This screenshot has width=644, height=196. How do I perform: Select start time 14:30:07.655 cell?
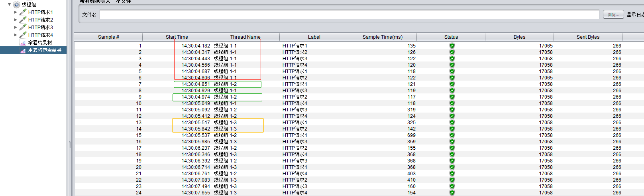tap(196, 193)
